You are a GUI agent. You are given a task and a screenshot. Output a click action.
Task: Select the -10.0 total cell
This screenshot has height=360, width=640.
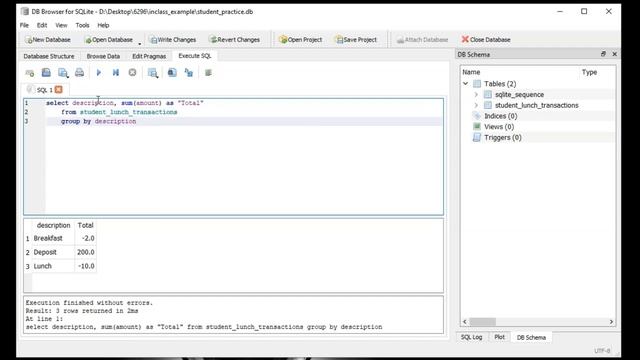pos(86,266)
